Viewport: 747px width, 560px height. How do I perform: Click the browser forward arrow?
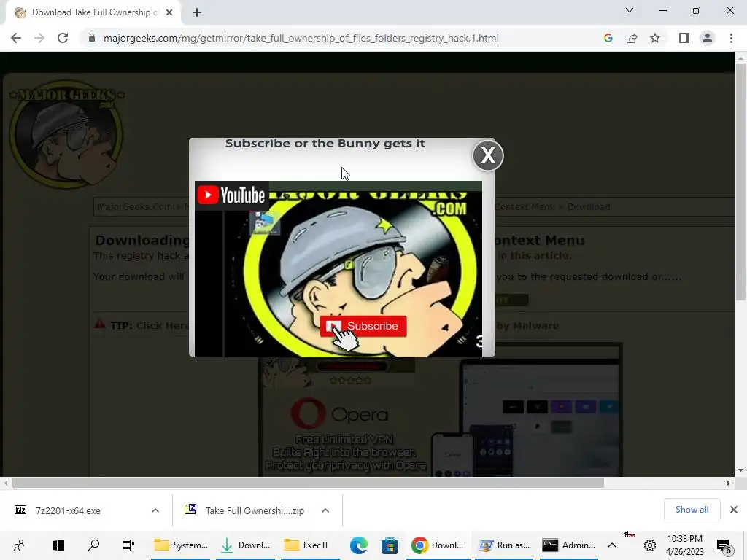point(39,38)
